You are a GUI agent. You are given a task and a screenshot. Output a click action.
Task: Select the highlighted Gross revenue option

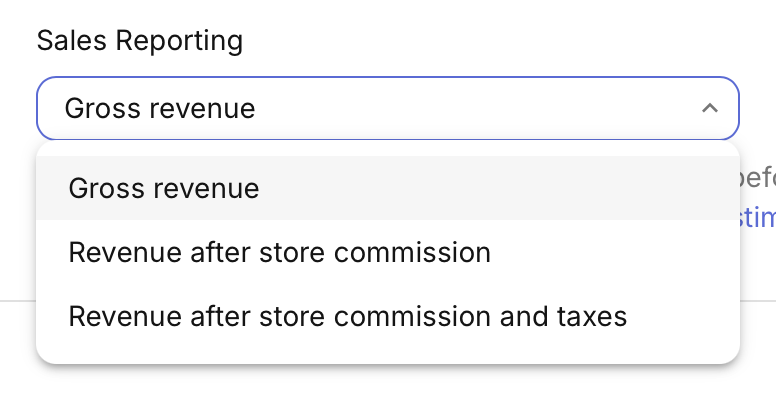(388, 188)
